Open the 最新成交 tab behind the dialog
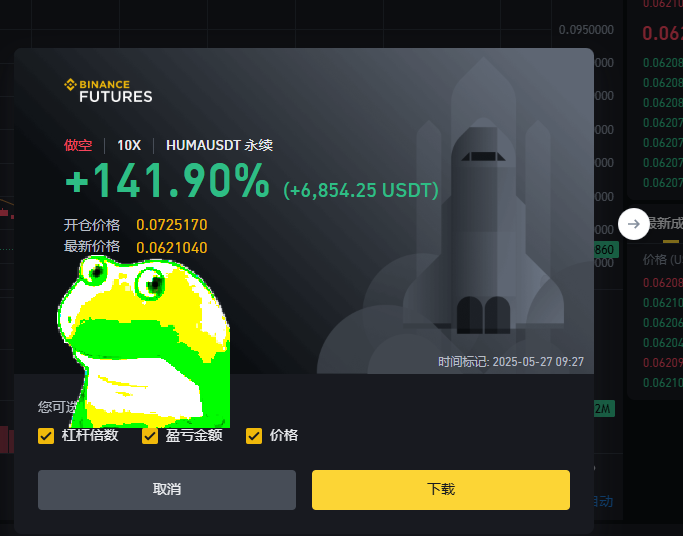 [665, 224]
